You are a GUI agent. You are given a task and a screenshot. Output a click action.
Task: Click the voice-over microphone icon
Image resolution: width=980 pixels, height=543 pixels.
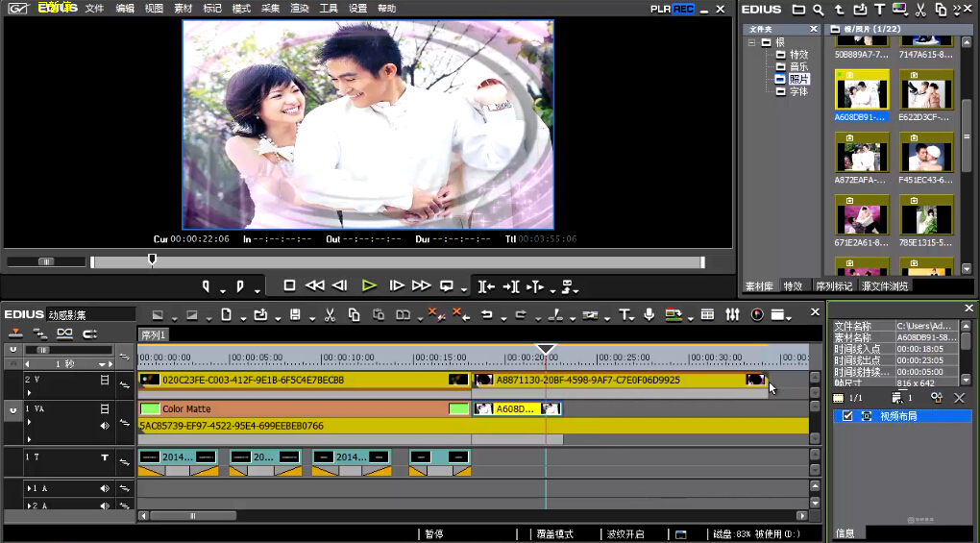click(649, 314)
